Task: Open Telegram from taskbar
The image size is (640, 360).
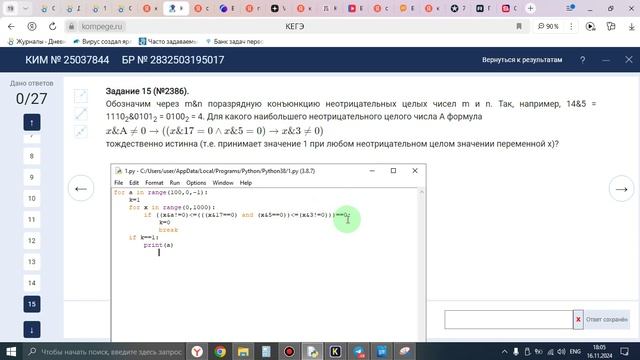Action: (x=359, y=351)
